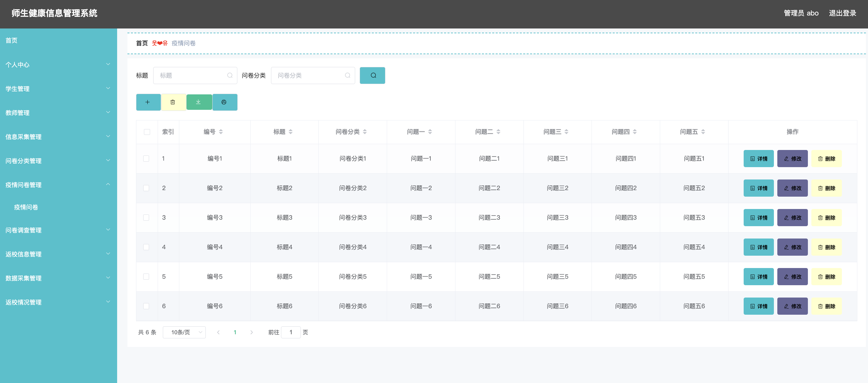Open the 10条/页 page size dropdown
The height and width of the screenshot is (383, 868).
click(x=184, y=332)
